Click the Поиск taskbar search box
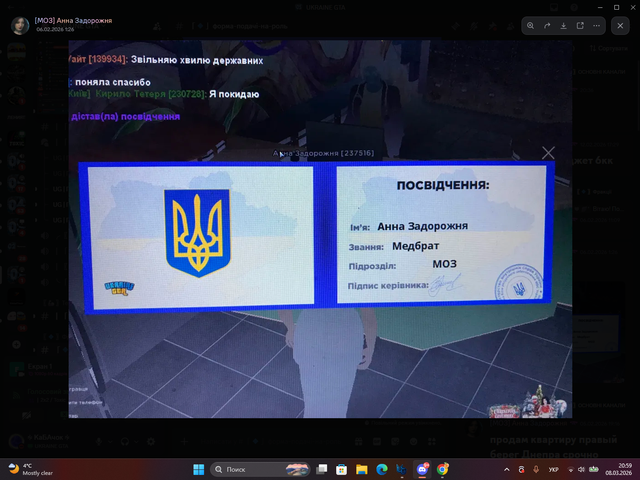The width and height of the screenshot is (640, 480). pos(260,469)
